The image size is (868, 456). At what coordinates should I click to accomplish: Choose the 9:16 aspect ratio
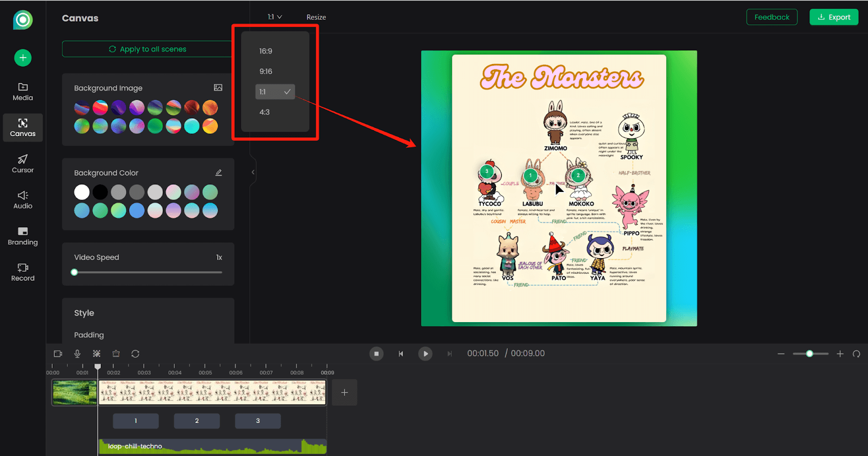click(x=266, y=71)
